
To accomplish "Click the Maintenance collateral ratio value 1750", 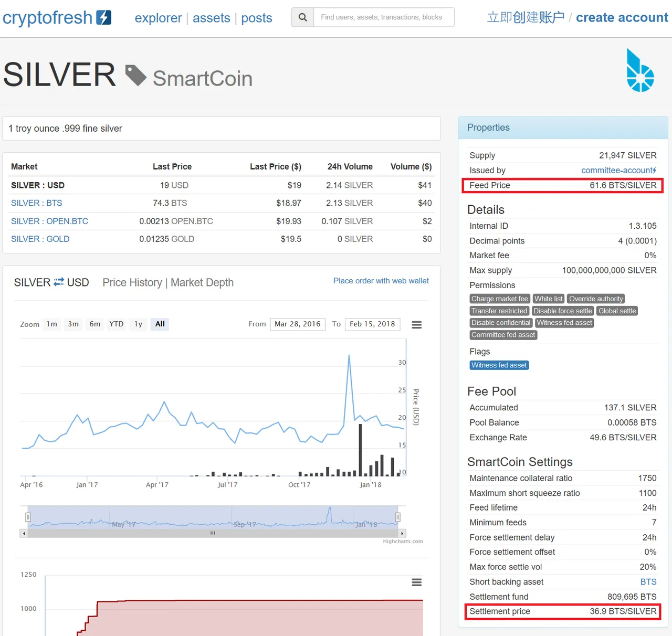I will (647, 479).
